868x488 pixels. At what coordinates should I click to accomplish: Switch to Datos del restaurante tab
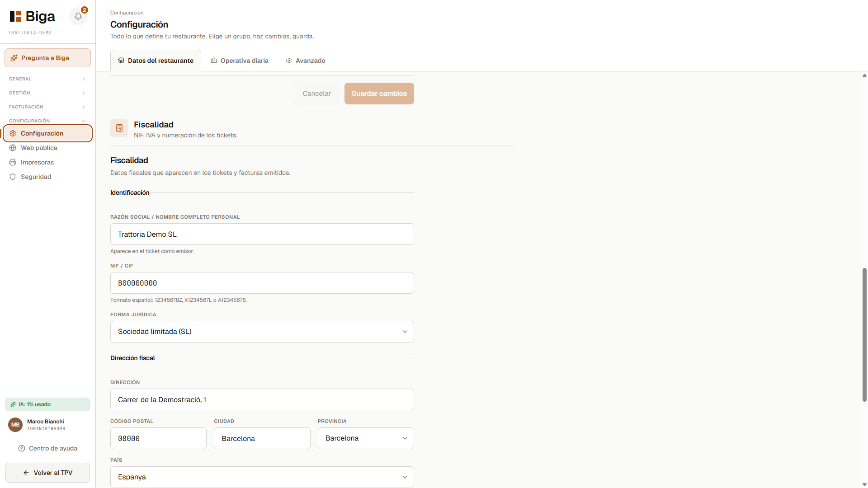pyautogui.click(x=156, y=61)
